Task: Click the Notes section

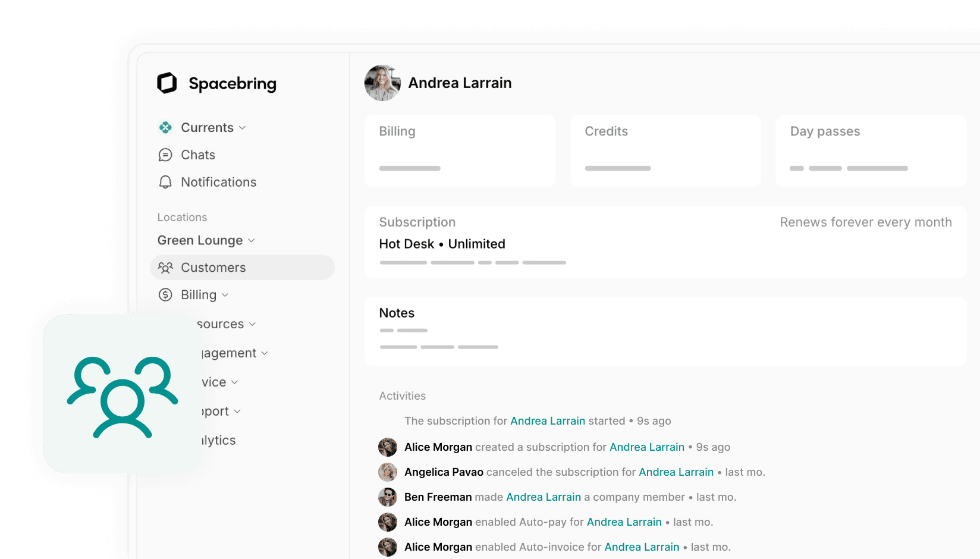Action: (x=665, y=331)
